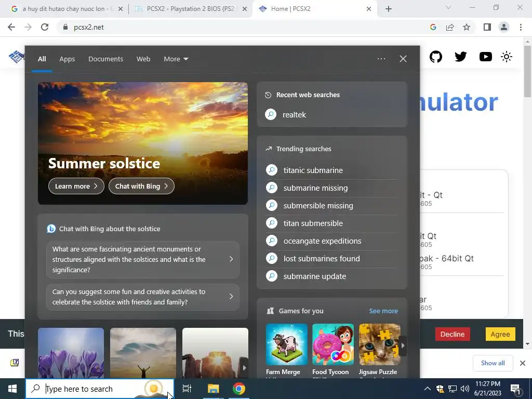Click the share page icon in address bar
Image resolution: width=532 pixels, height=399 pixels.
coord(450,27)
